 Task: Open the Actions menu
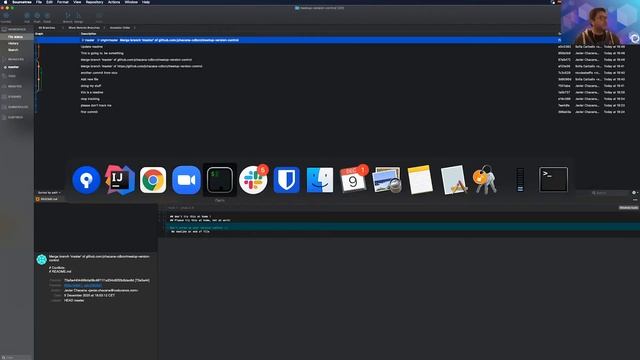[114, 2]
